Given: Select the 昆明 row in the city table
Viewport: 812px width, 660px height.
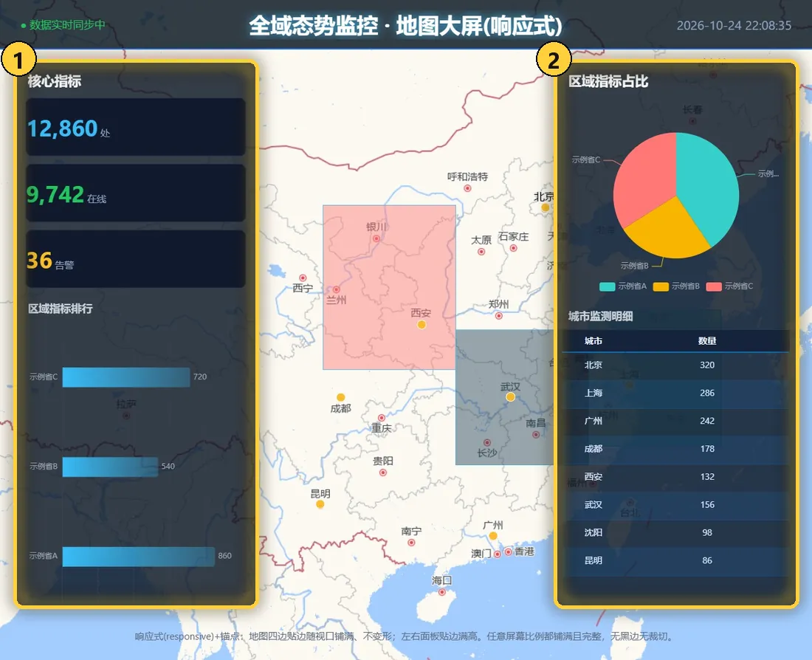Looking at the screenshot, I should [675, 560].
